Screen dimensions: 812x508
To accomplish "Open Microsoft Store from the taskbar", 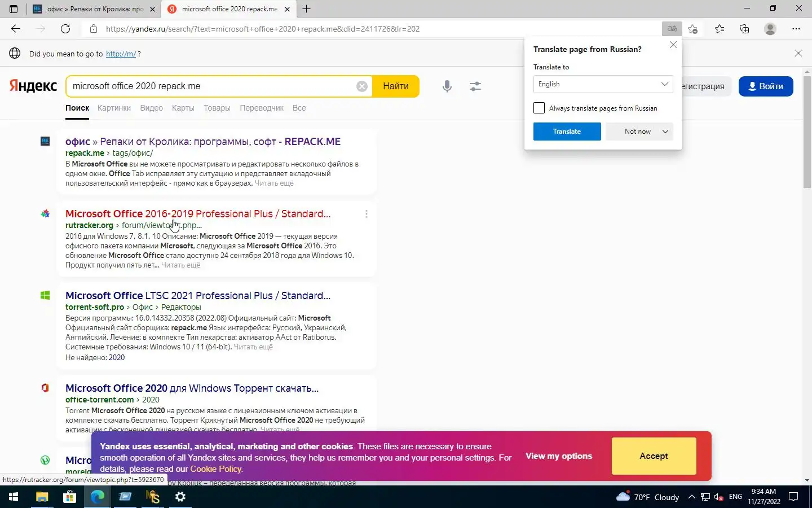I will pyautogui.click(x=69, y=497).
